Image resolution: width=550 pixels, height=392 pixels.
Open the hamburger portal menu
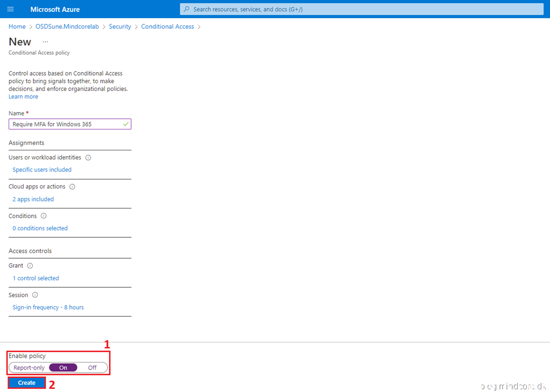click(x=10, y=9)
